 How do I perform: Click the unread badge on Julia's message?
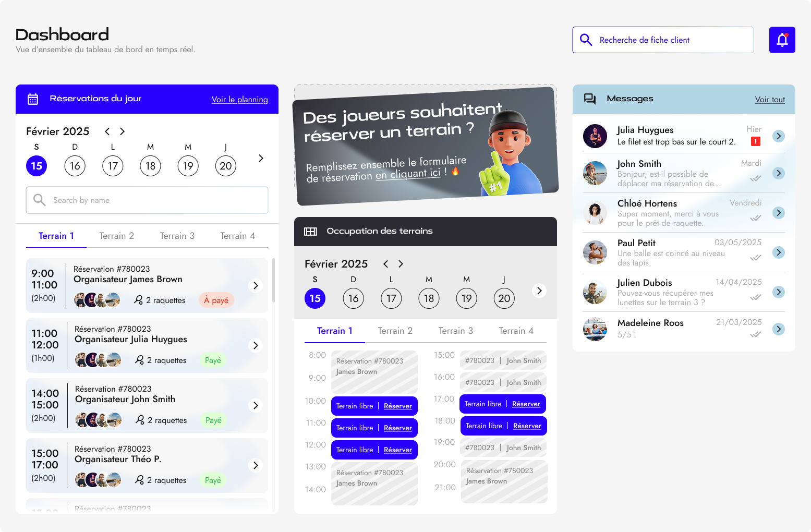[x=755, y=141]
